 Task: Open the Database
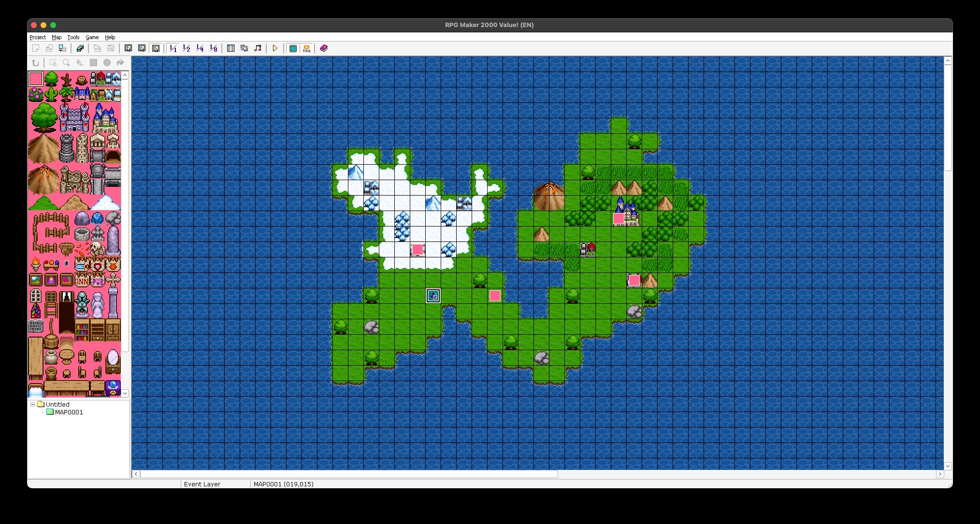(x=231, y=48)
